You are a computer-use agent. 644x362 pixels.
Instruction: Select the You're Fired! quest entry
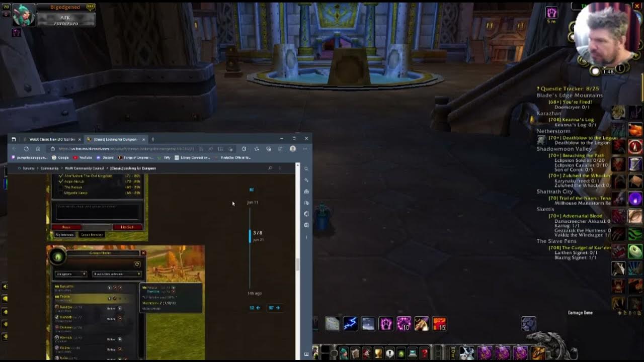click(x=570, y=102)
